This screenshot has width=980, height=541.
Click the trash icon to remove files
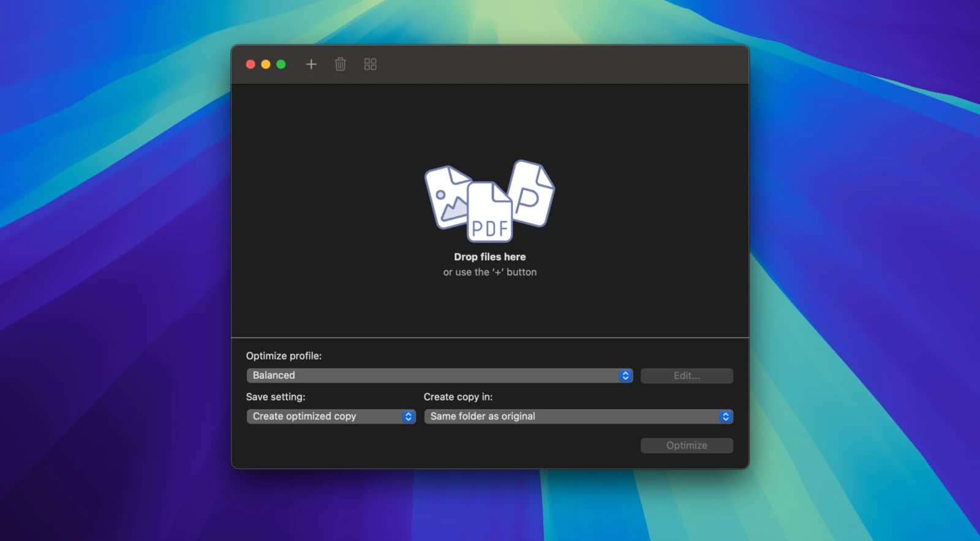[341, 64]
